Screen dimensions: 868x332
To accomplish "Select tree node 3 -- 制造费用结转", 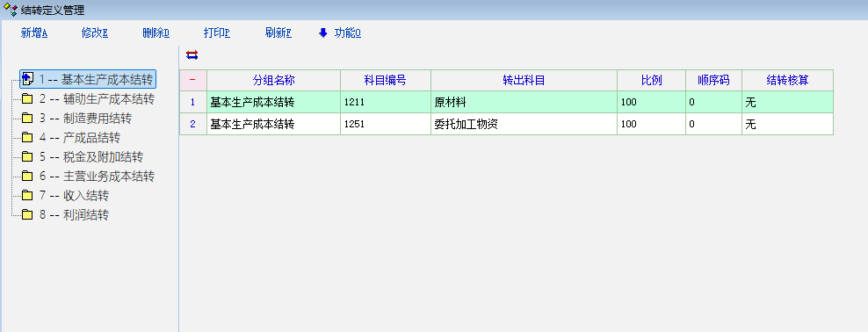I will (x=85, y=119).
